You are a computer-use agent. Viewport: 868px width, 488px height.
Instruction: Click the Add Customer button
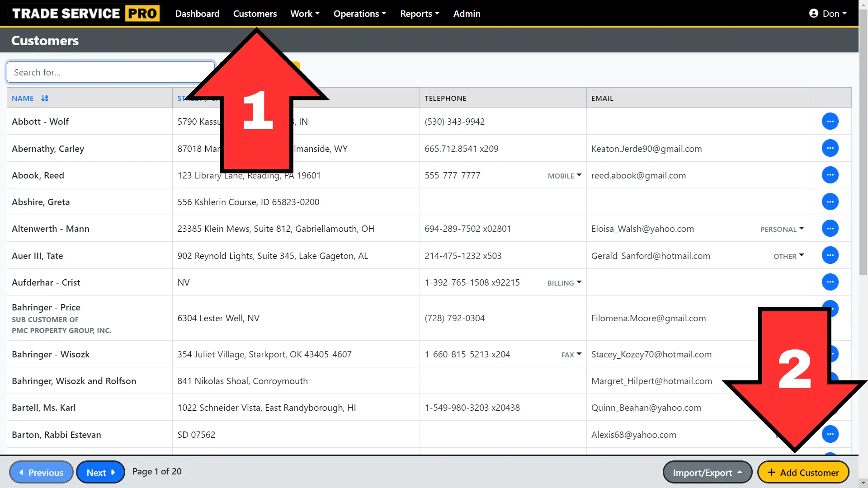(x=803, y=472)
